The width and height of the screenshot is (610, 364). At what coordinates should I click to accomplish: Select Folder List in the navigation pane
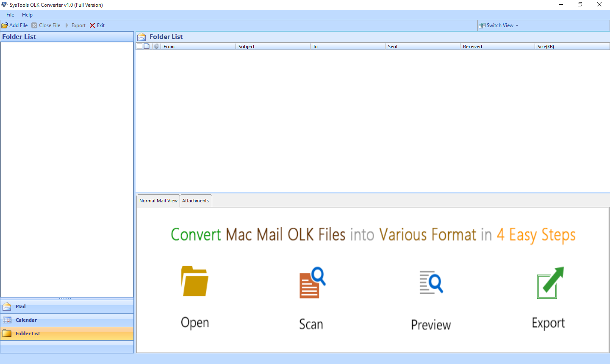67,334
